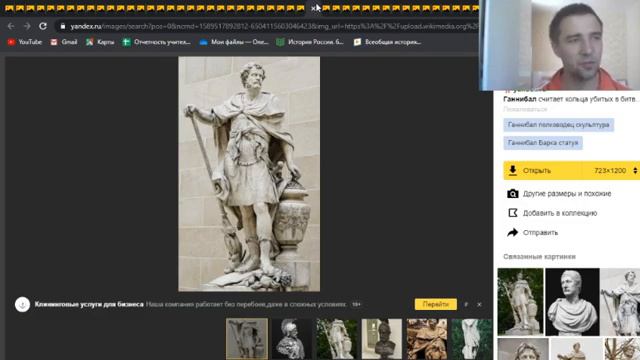Close the active browser tab
Screen dimensions: 640x360
313,8
